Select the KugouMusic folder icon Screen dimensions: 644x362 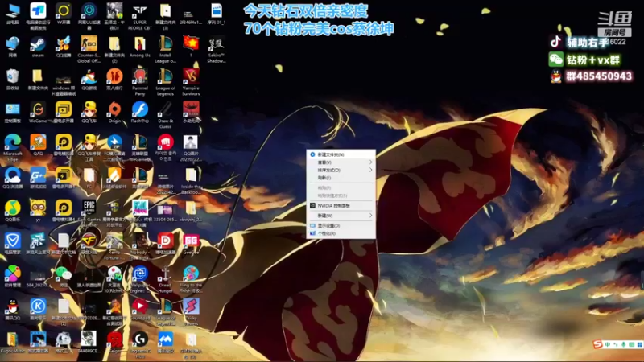click(13, 343)
